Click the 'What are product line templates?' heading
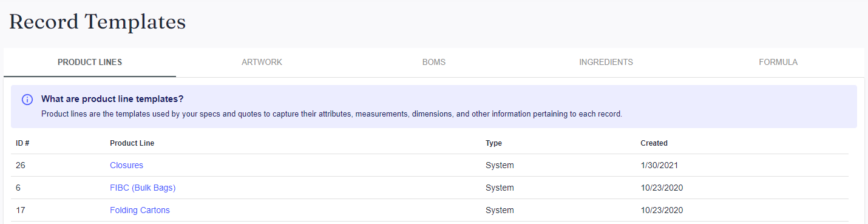The width and height of the screenshot is (868, 224). tap(112, 99)
